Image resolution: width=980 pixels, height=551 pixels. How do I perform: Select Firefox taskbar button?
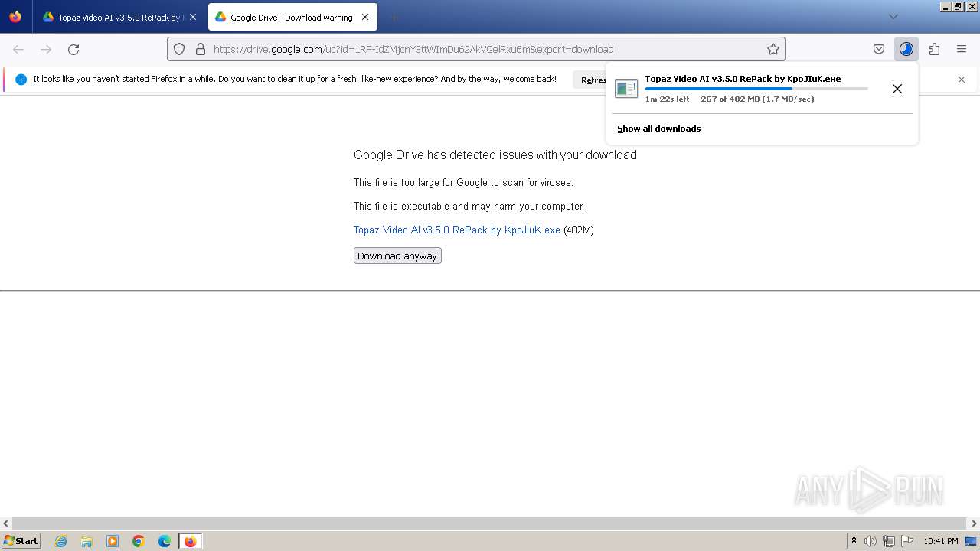[190, 541]
